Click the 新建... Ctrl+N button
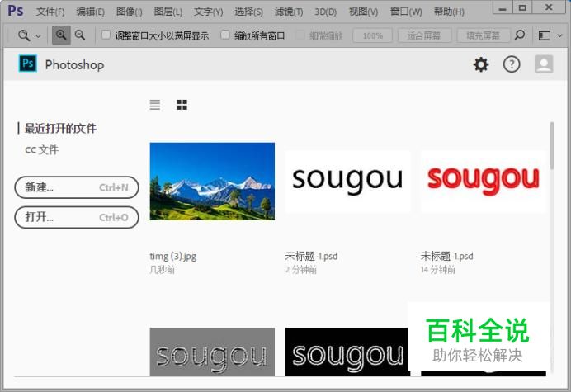 [x=77, y=187]
